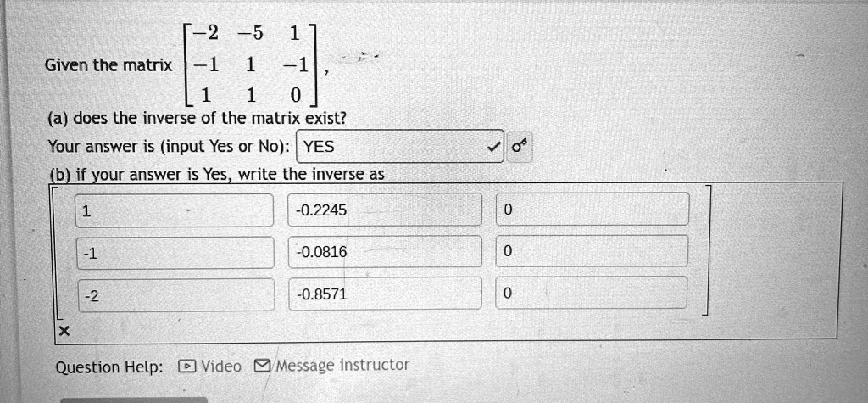Click the gray button beneath Question Help
868x403 pixels.
(134, 400)
